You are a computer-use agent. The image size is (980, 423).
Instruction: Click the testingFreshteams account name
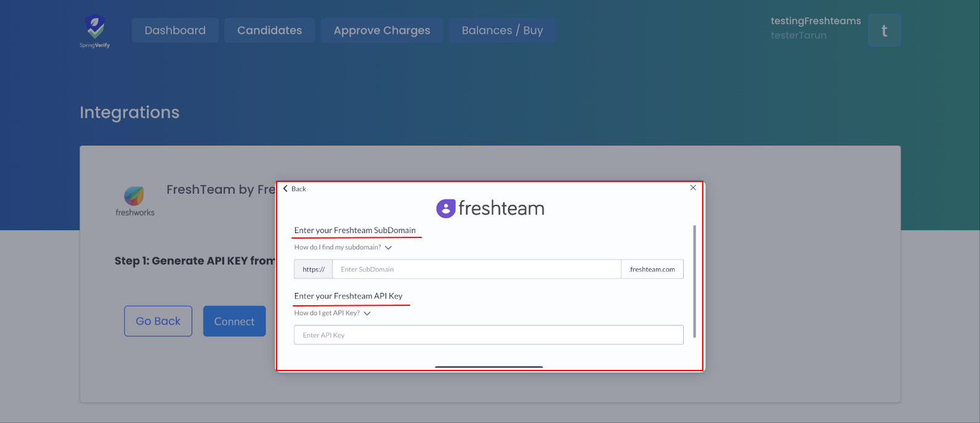(x=816, y=21)
